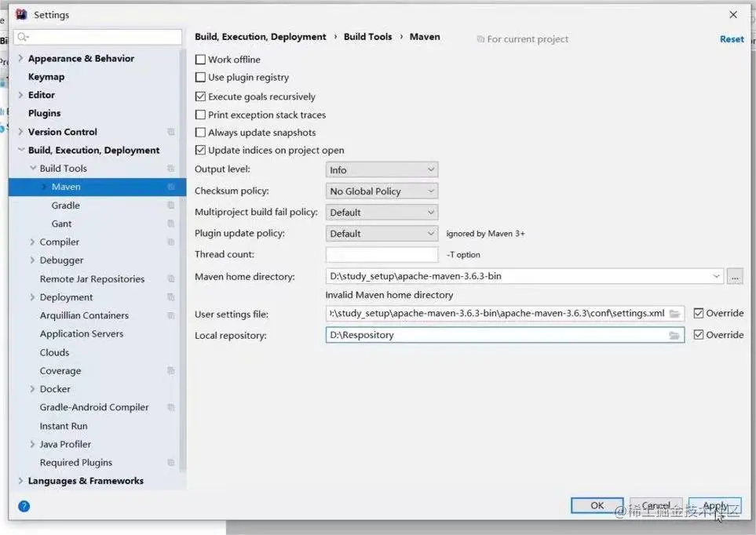Image resolution: width=756 pixels, height=535 pixels.
Task: Click the help question mark icon
Action: click(24, 506)
